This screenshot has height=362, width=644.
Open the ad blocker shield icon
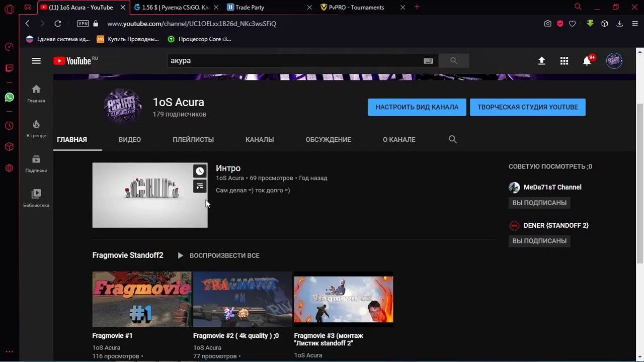(560, 24)
